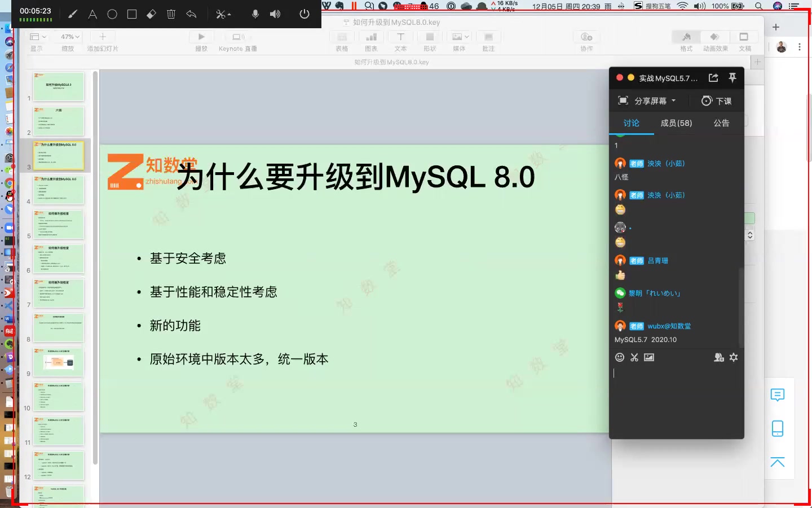Switch to the 文稿 inspector tab
Screen dimensions: 812x508
pos(745,41)
